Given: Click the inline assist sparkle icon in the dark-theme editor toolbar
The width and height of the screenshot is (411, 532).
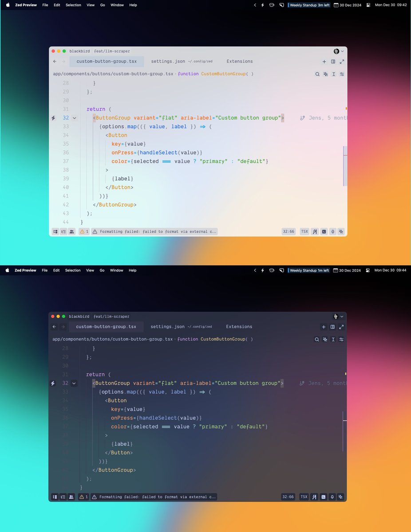Looking at the screenshot, I should 325,339.
